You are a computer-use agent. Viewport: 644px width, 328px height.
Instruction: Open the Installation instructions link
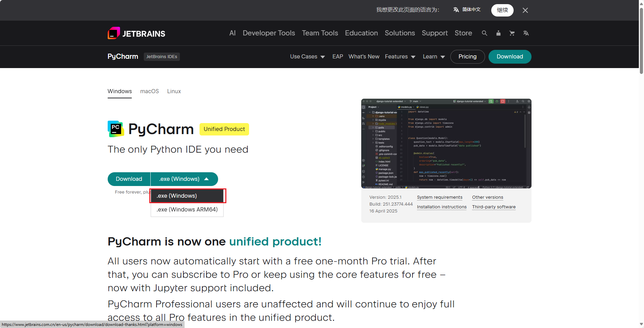[x=442, y=207]
